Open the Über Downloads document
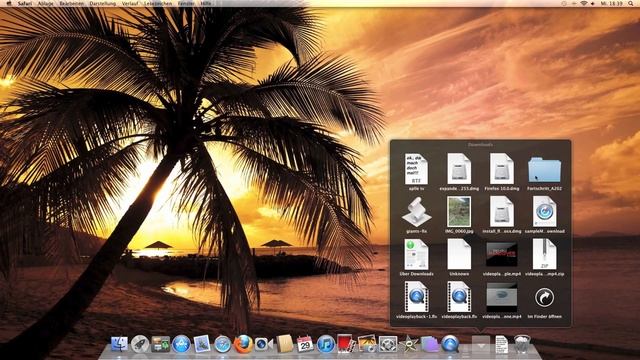Screen dimensions: 640x360 (416, 255)
